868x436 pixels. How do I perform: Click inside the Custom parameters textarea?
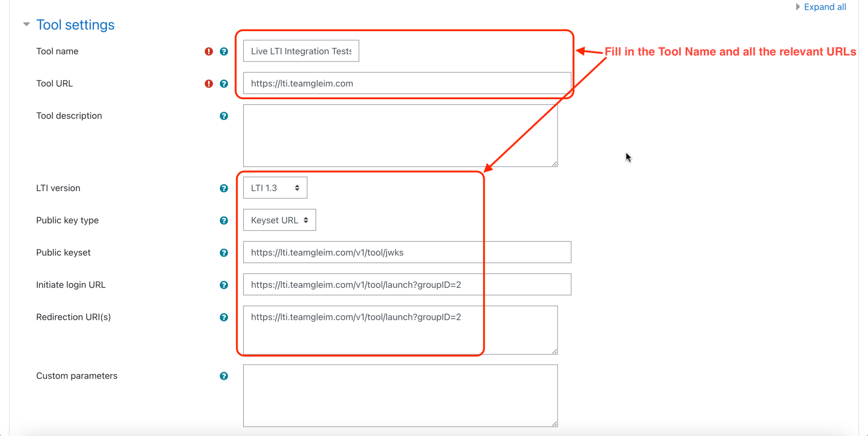[x=400, y=395]
